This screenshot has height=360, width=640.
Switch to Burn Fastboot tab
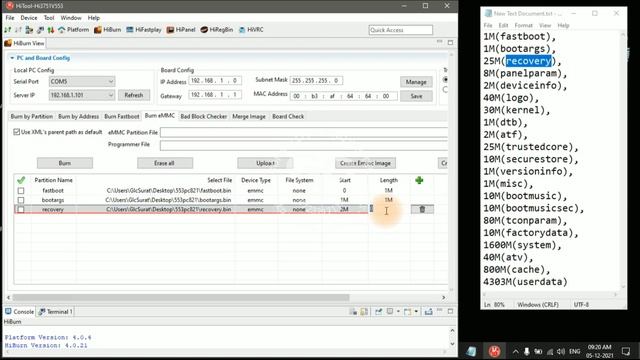pos(122,116)
